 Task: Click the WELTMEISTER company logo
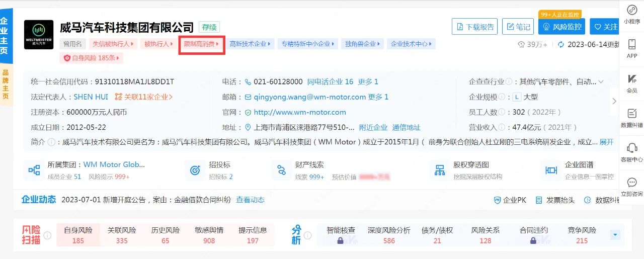click(39, 35)
